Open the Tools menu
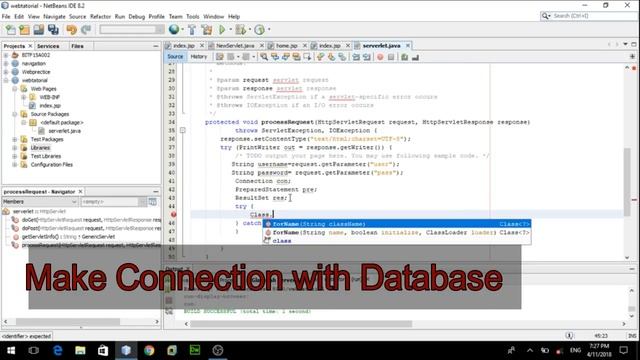The image size is (640, 360). click(x=193, y=16)
